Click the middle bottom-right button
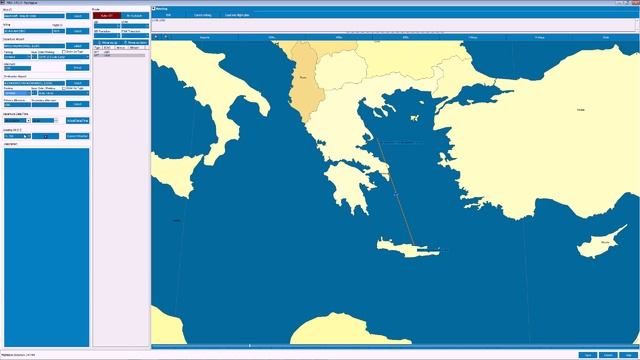 (608, 355)
